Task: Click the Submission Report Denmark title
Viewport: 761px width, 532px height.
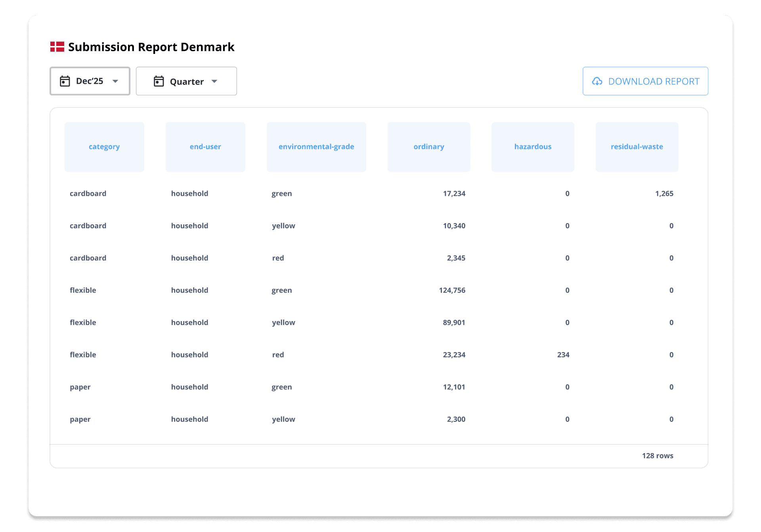Action: (x=151, y=47)
